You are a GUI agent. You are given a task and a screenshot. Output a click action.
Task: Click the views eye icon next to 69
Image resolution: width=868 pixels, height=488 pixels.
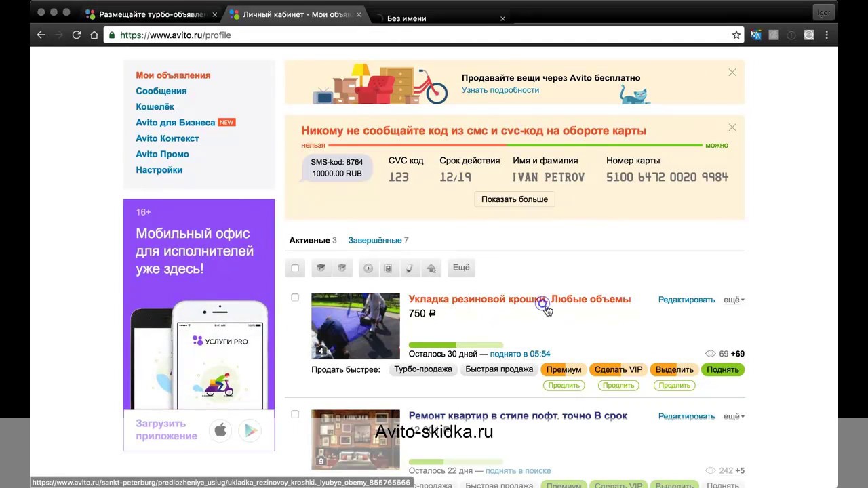(710, 354)
